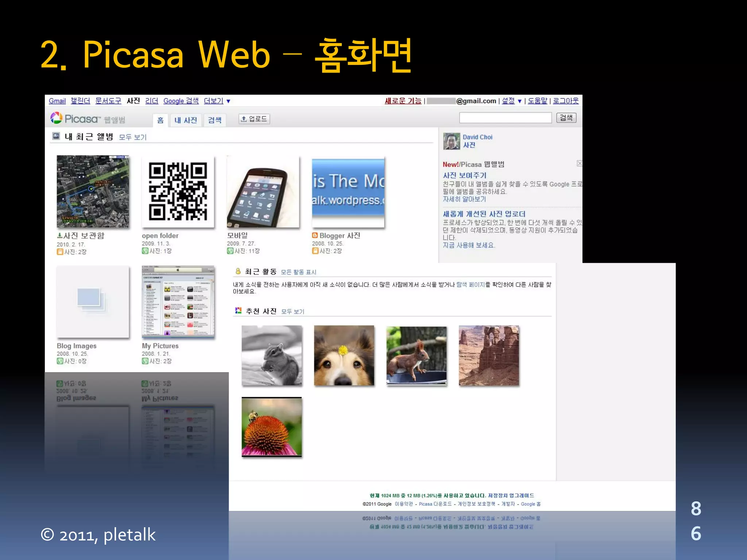This screenshot has width=747, height=560.
Task: Open the red rock formation photo
Action: click(x=489, y=355)
